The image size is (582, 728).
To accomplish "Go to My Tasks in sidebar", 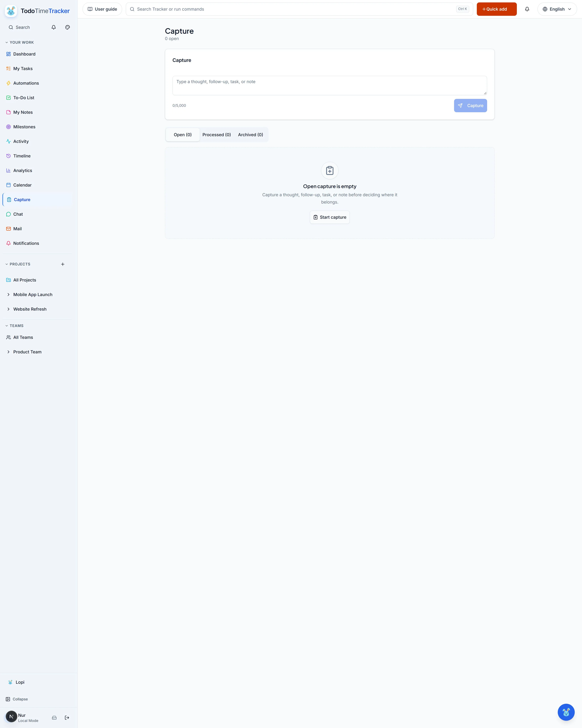I will click(x=37, y=69).
